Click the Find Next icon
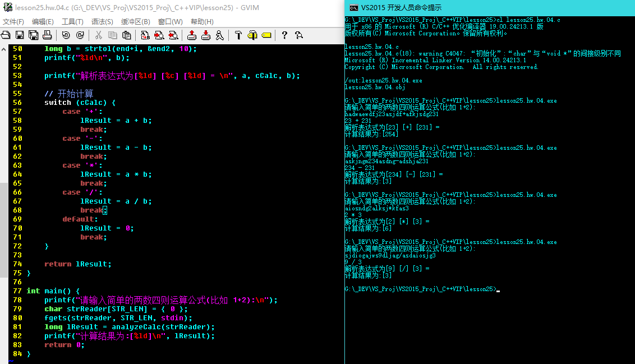Screen dimensions: 635x364 (159, 35)
